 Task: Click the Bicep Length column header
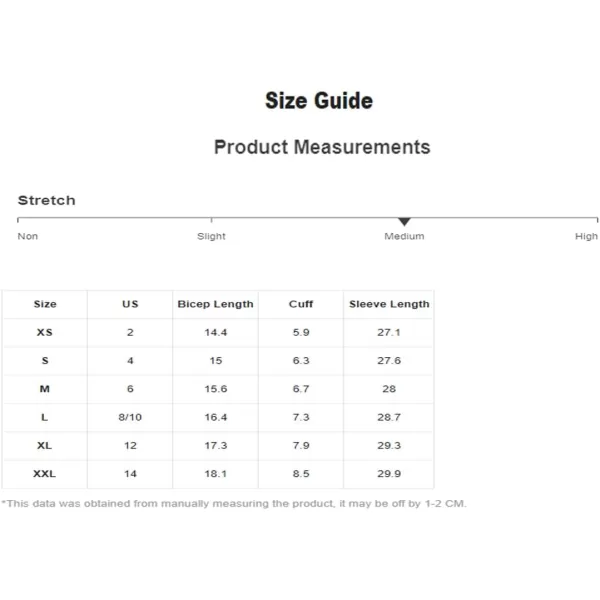(215, 304)
